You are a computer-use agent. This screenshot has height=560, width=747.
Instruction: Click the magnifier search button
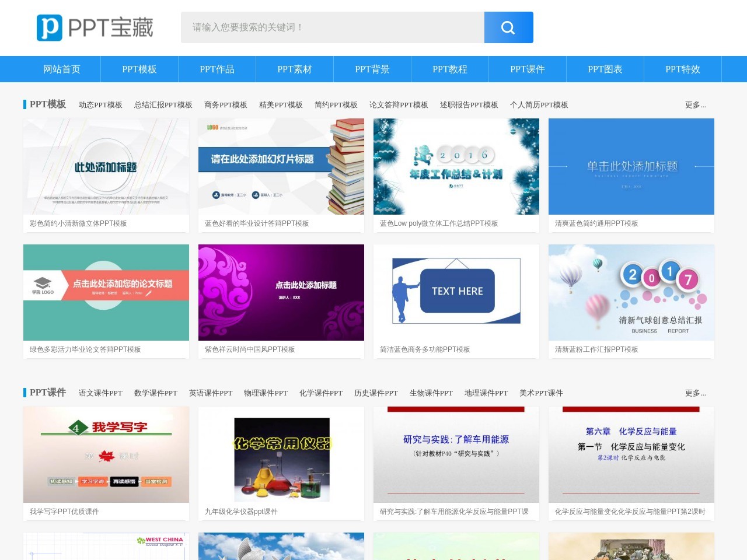508,27
